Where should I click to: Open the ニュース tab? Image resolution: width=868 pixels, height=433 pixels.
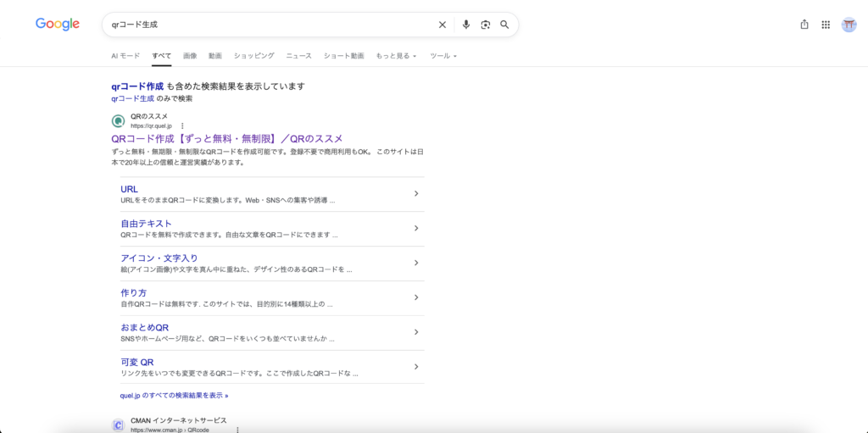point(299,56)
